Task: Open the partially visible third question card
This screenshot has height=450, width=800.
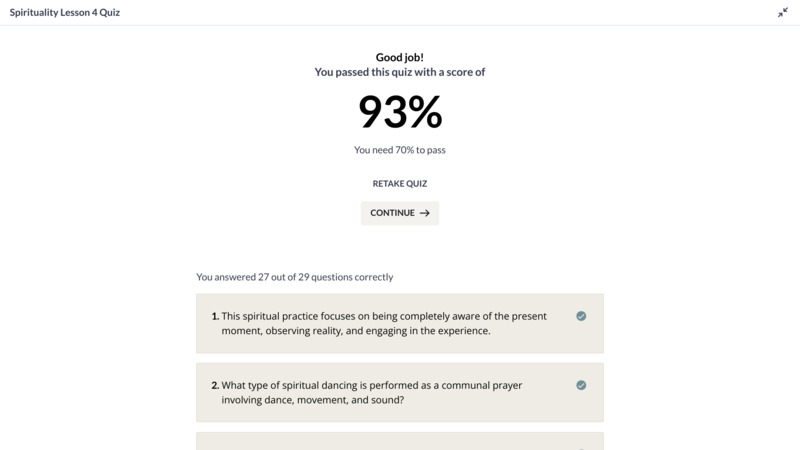Action: tap(399, 442)
